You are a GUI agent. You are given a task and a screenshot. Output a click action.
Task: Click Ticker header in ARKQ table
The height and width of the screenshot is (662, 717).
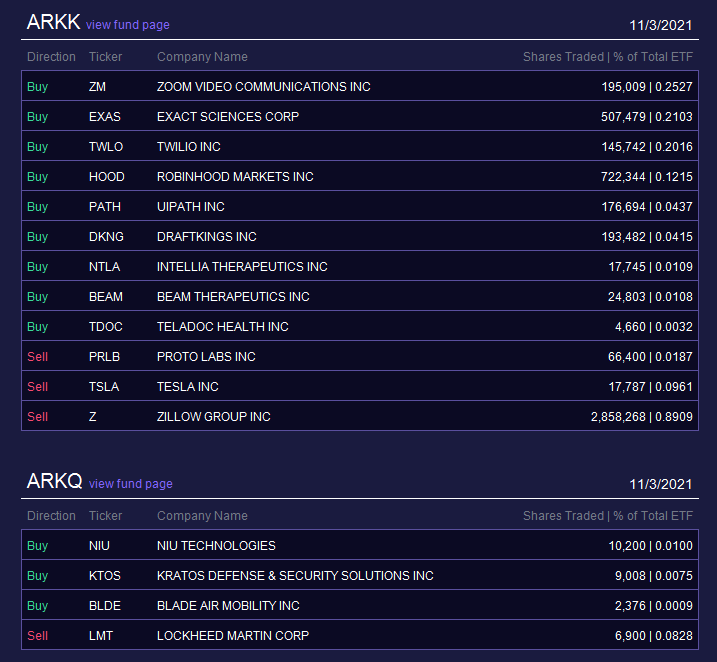pos(105,516)
